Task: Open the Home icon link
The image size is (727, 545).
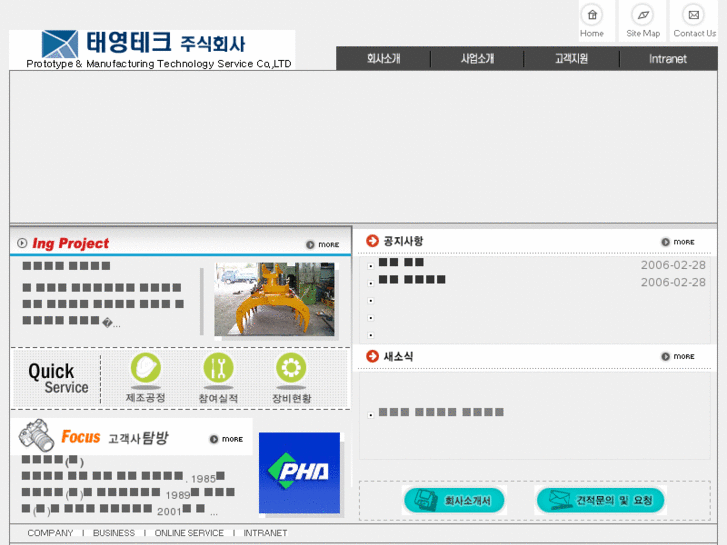Action: point(592,15)
